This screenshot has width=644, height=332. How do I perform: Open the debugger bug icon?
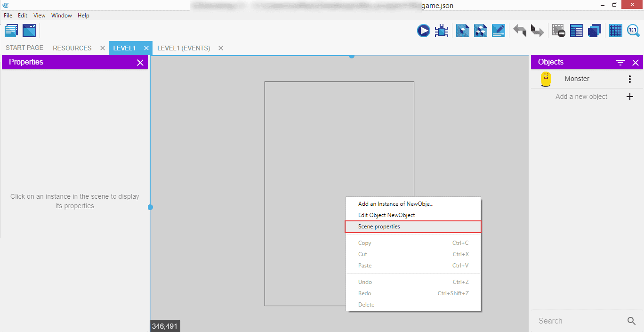[x=442, y=31]
